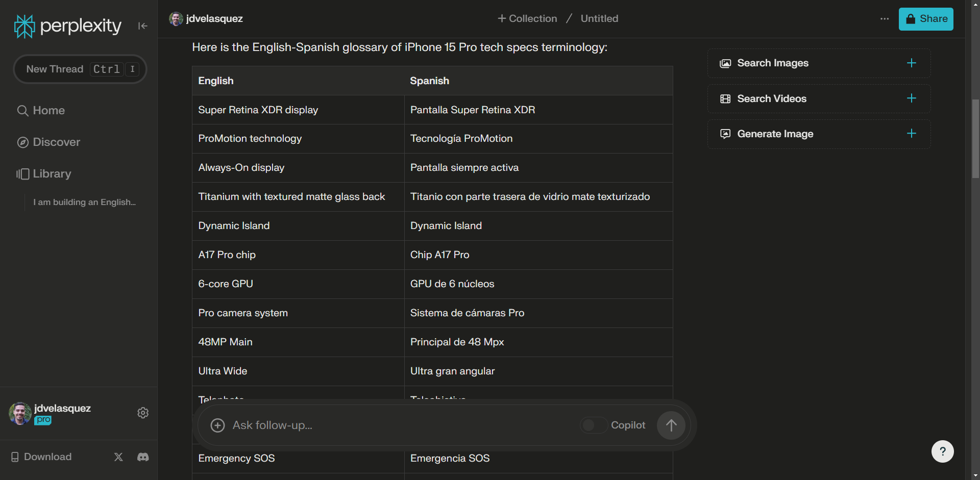Focus the Ask follow-up input field
Image resolution: width=980 pixels, height=480 pixels.
click(x=401, y=425)
